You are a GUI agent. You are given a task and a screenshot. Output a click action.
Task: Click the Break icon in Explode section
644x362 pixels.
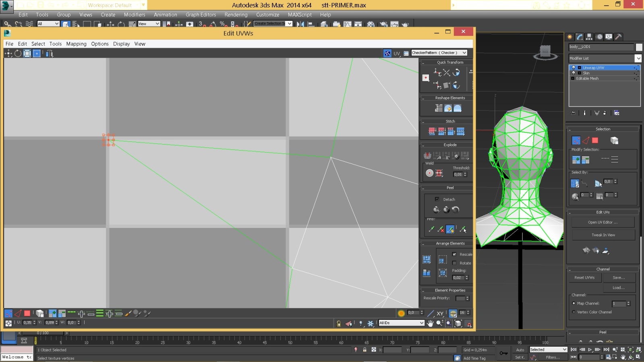click(x=427, y=155)
